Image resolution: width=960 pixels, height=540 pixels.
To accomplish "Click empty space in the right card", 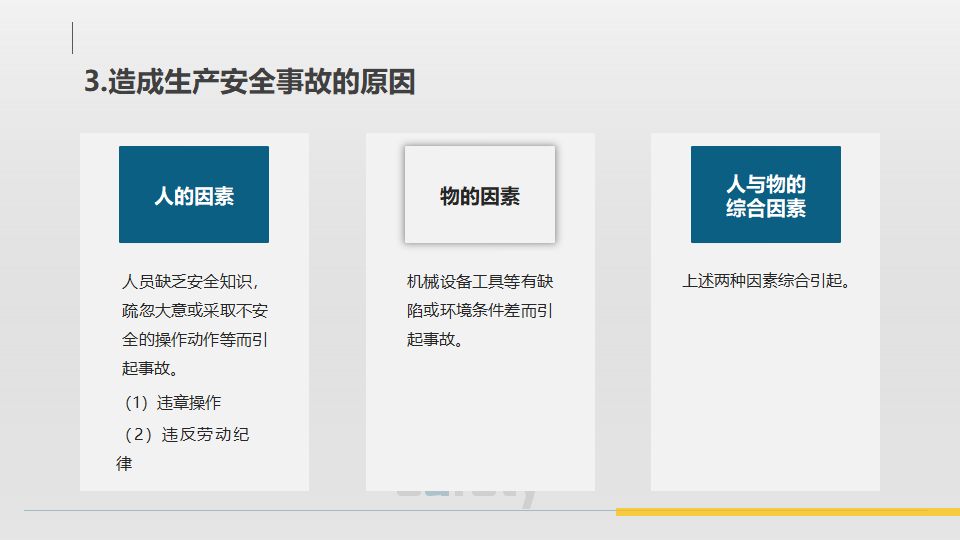I will click(765, 400).
